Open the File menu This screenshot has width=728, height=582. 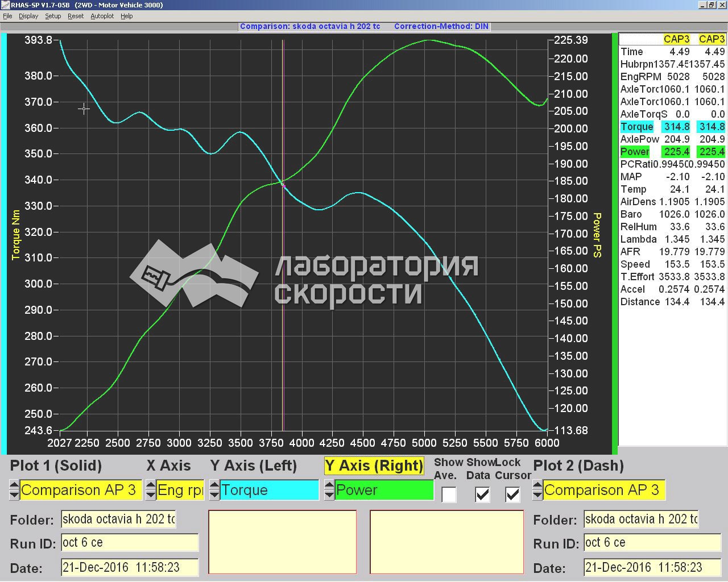[x=7, y=16]
